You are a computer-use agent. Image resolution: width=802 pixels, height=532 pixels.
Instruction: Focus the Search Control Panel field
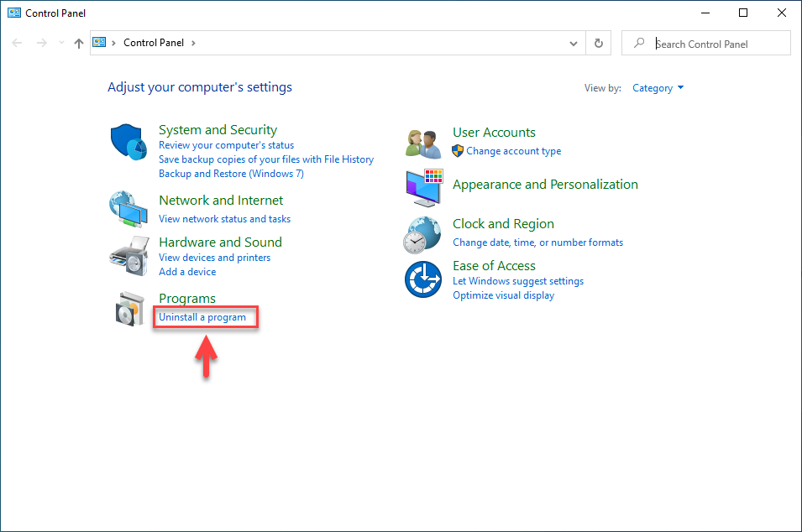pyautogui.click(x=705, y=44)
